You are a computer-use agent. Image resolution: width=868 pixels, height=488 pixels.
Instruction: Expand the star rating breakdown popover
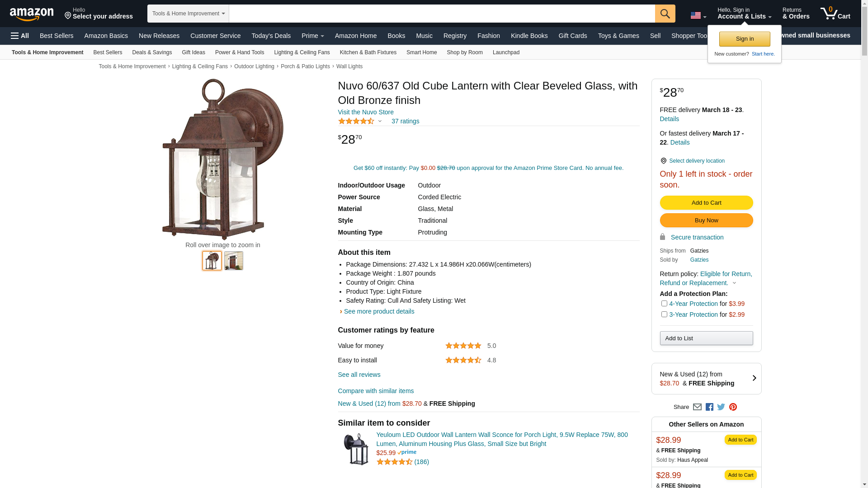click(x=380, y=121)
